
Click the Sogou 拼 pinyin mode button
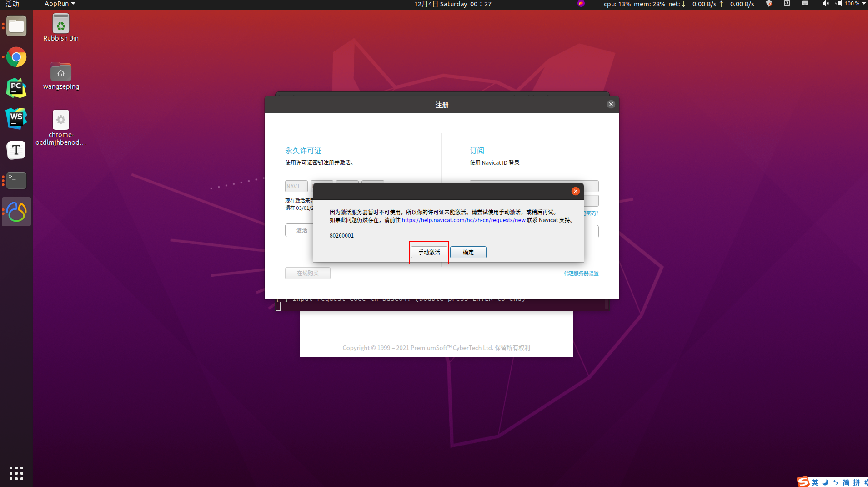pos(857,482)
